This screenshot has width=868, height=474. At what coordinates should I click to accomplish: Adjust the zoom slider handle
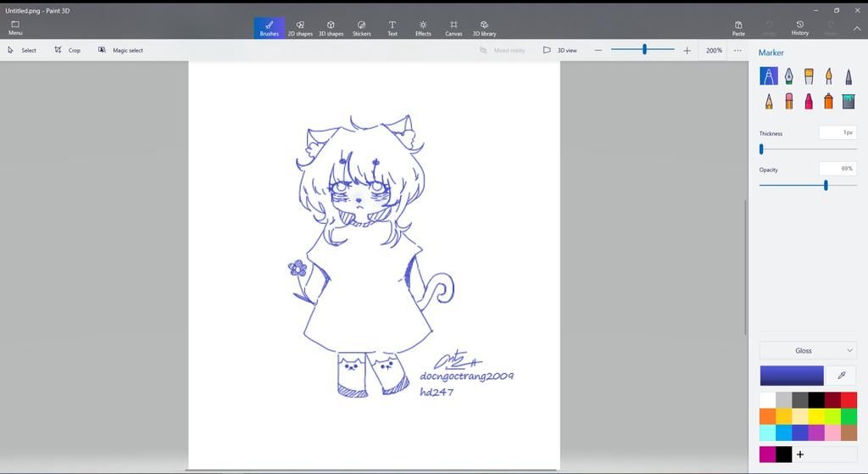pyautogui.click(x=644, y=49)
